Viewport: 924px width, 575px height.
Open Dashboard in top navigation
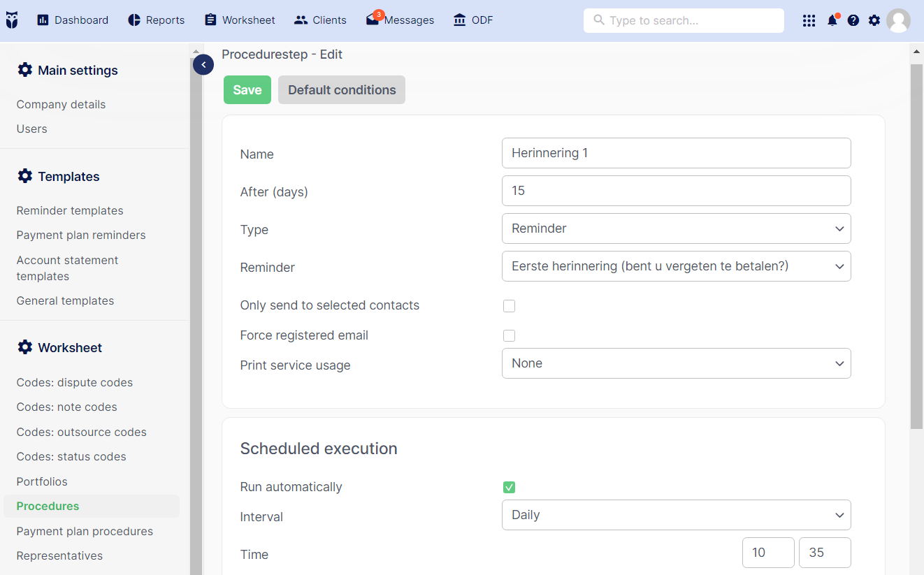click(x=73, y=20)
